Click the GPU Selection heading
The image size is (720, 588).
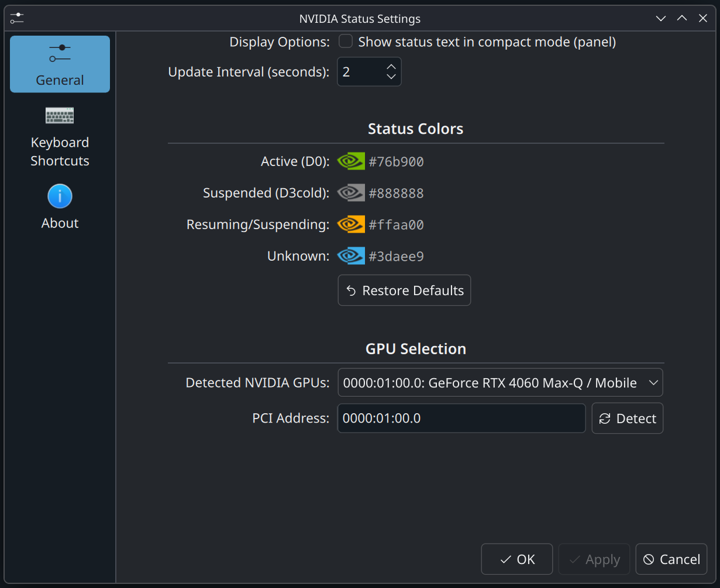pos(416,348)
